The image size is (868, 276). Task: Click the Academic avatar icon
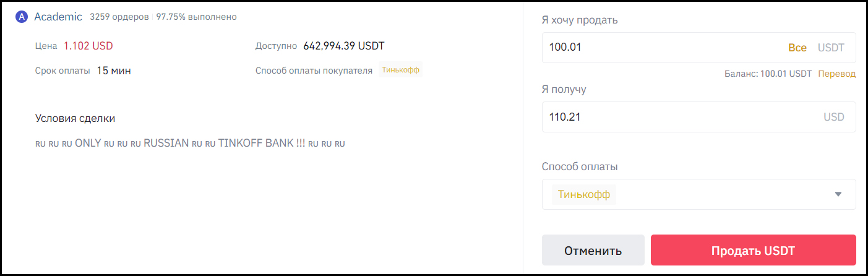pyautogui.click(x=22, y=17)
